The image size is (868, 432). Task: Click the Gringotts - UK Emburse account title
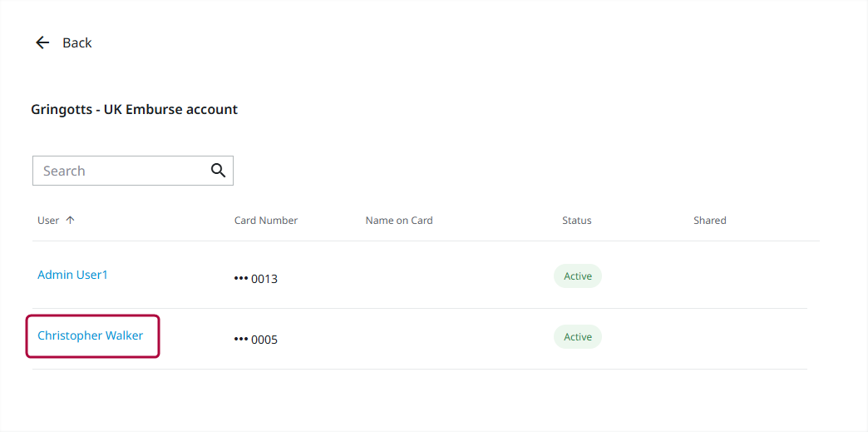click(x=134, y=109)
